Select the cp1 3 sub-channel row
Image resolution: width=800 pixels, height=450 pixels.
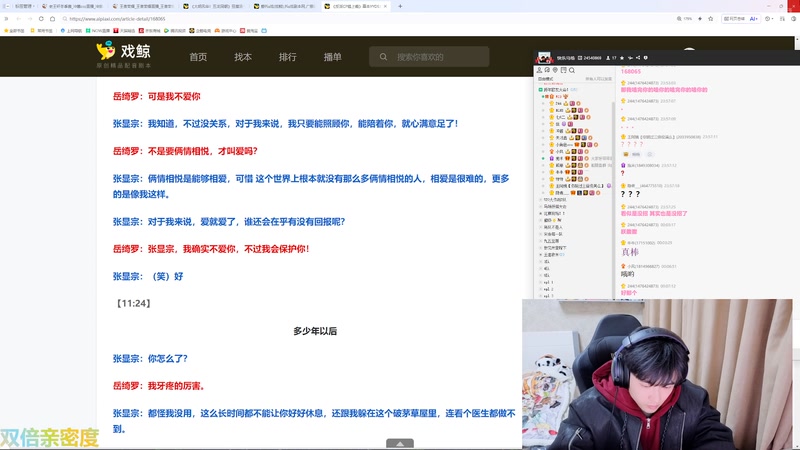point(547,296)
